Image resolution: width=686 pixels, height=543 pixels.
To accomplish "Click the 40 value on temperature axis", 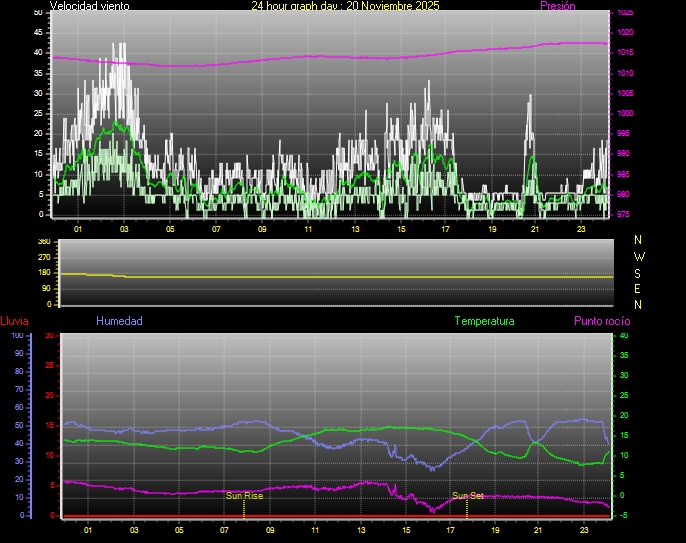I will click(x=624, y=336).
